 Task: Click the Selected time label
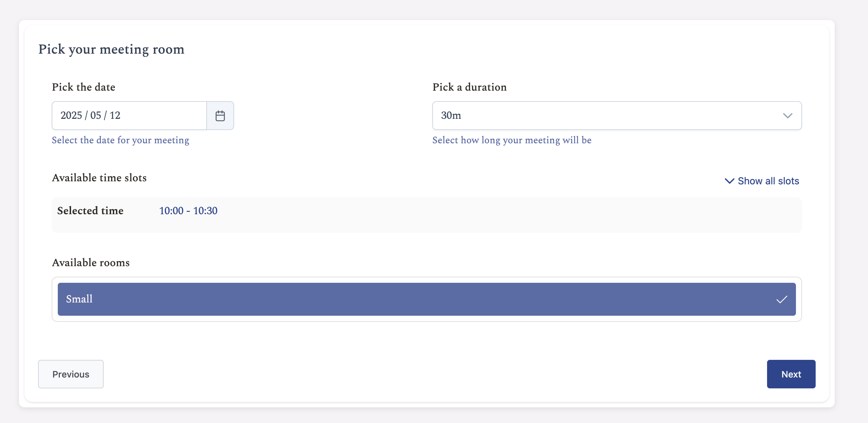[x=90, y=211]
